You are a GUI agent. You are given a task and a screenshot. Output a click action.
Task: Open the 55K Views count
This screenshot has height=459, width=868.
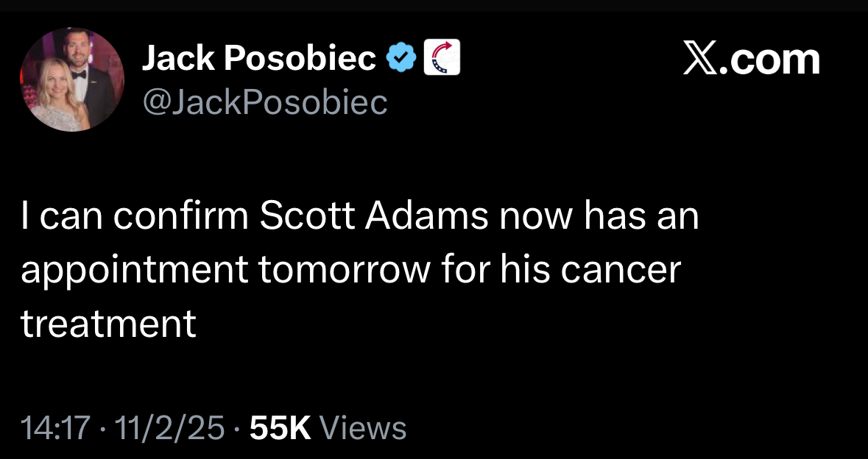point(328,428)
